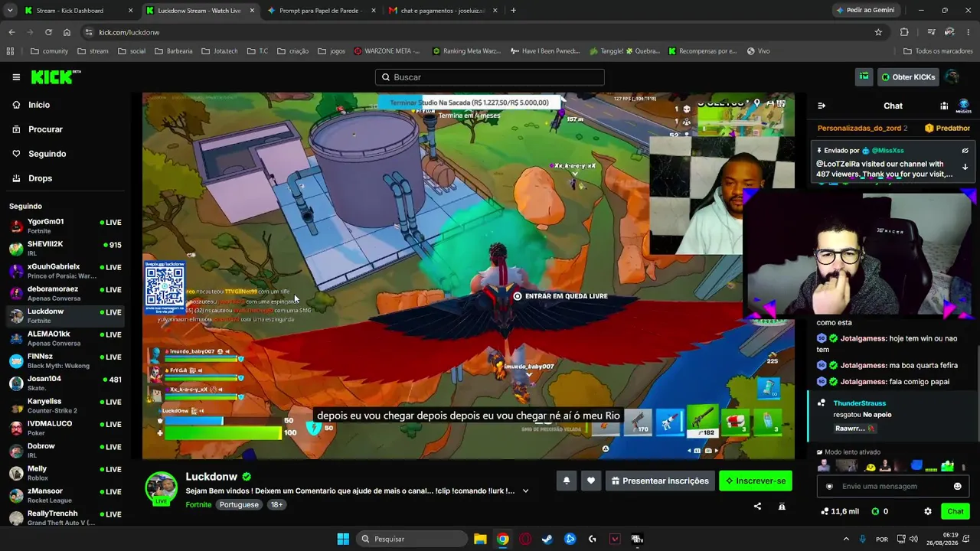Viewport: 980px width, 551px height.
Task: Click the 18+ tag
Action: pos(276,505)
